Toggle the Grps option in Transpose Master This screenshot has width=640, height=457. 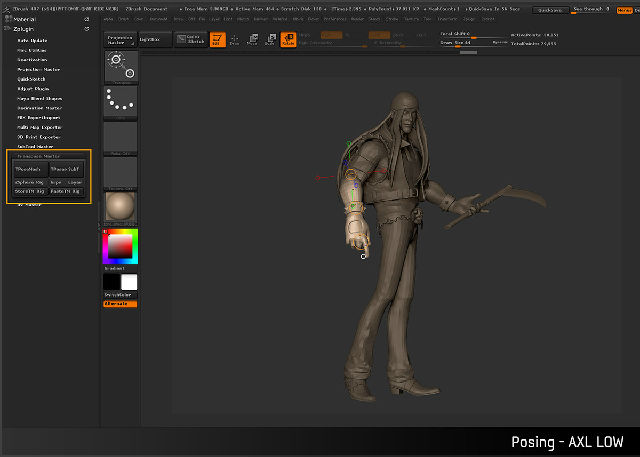(56, 182)
